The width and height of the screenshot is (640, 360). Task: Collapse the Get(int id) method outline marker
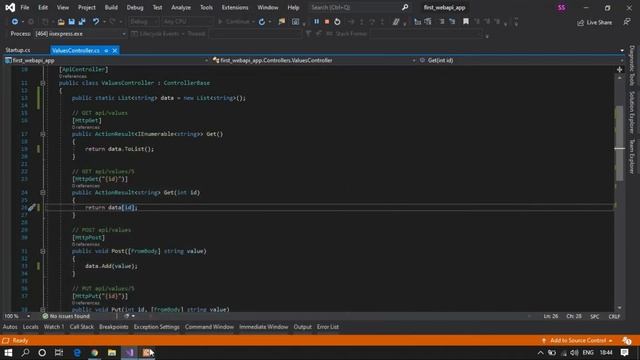coord(43,193)
